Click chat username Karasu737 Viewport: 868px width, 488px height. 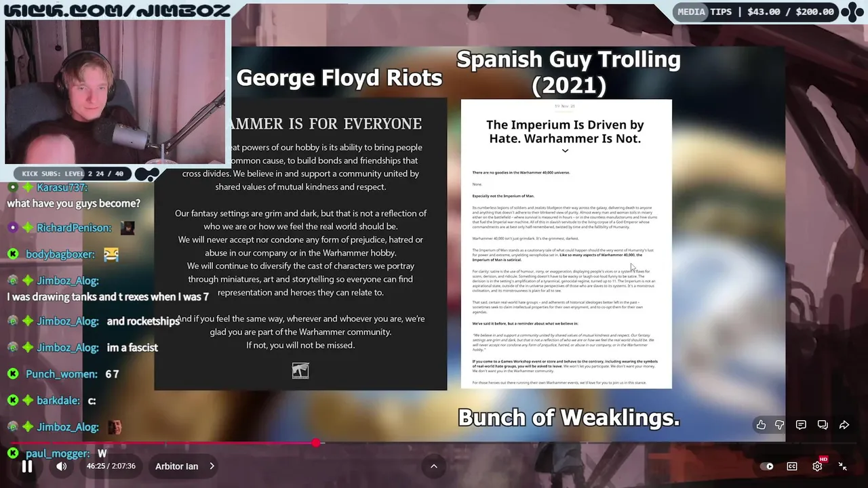click(62, 188)
